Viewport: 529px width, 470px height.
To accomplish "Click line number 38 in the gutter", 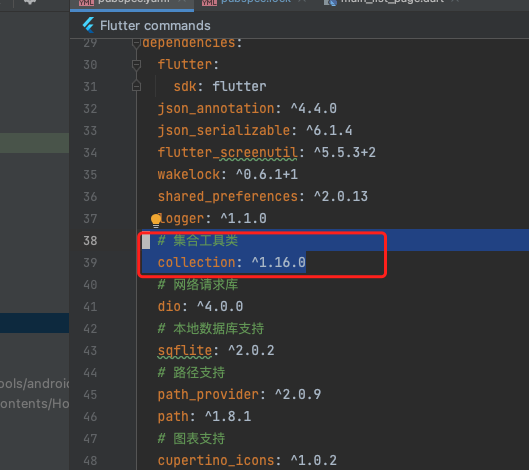I will [90, 241].
